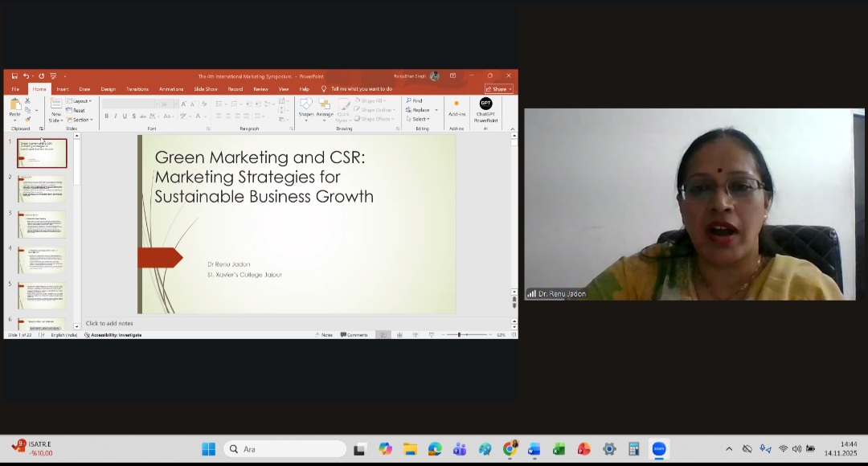The width and height of the screenshot is (868, 466).
Task: Open the Add-ins button in ribbon
Action: pos(457,108)
